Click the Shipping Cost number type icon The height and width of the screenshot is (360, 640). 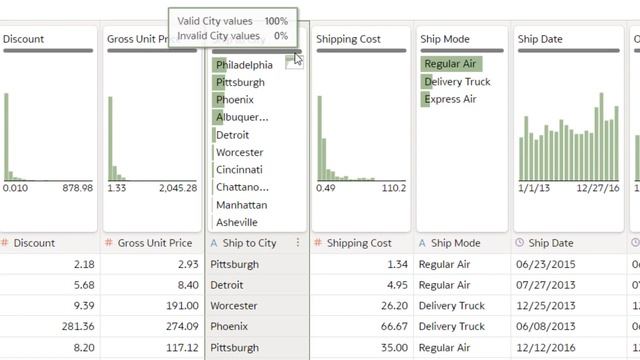[x=318, y=243]
